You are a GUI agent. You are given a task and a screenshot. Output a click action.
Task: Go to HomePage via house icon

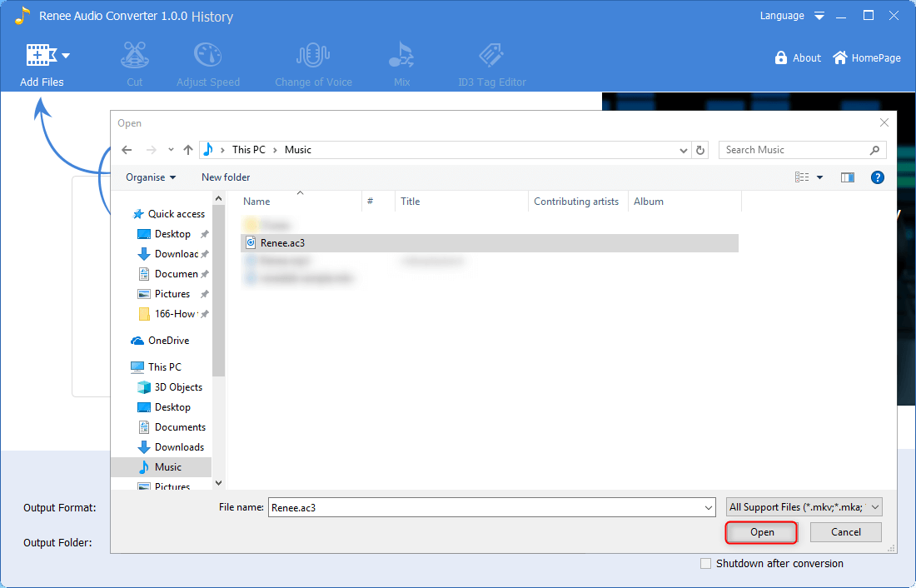840,57
